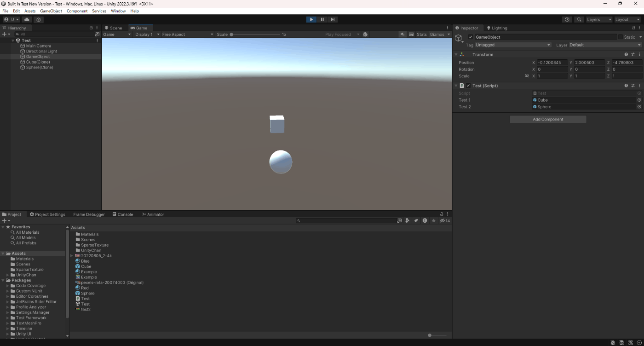Image resolution: width=644 pixels, height=346 pixels.
Task: Click Search by Import Log Type icon
Action: pyautogui.click(x=425, y=221)
